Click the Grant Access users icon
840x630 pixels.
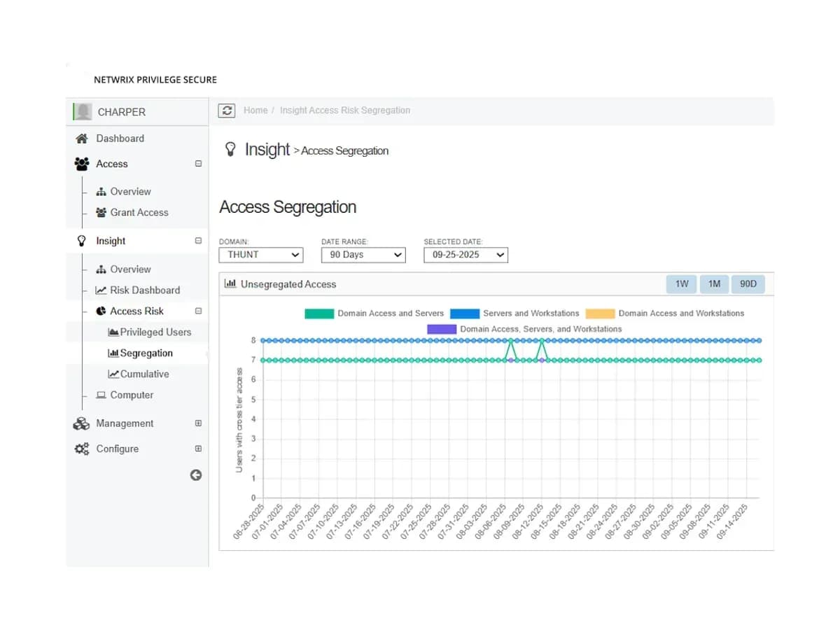click(x=101, y=212)
